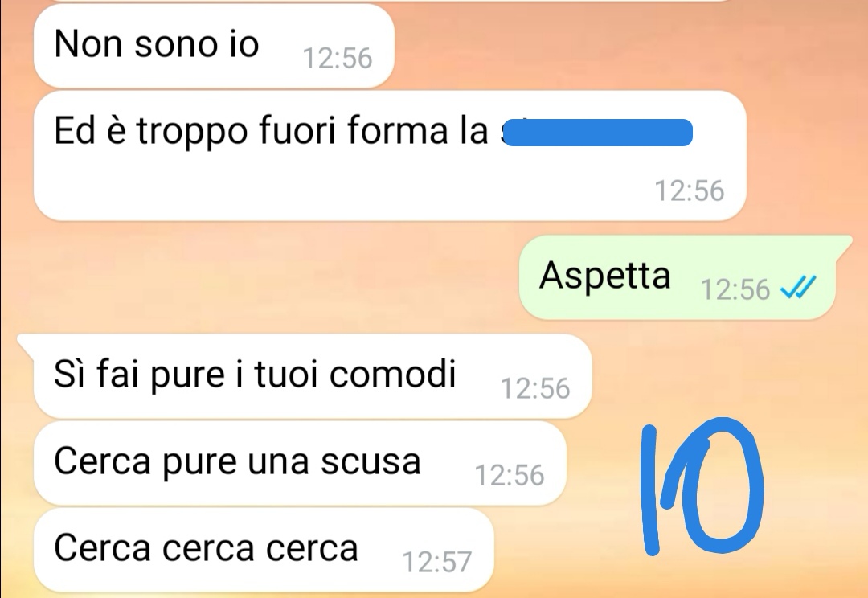Click the timestamp on 'Non sono io'
This screenshot has height=598, width=868.
pyautogui.click(x=337, y=58)
